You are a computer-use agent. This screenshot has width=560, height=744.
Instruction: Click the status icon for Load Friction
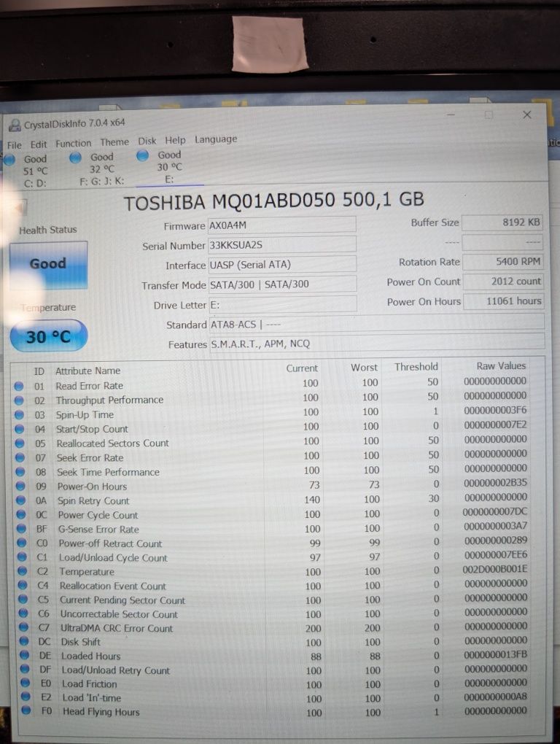point(25,683)
